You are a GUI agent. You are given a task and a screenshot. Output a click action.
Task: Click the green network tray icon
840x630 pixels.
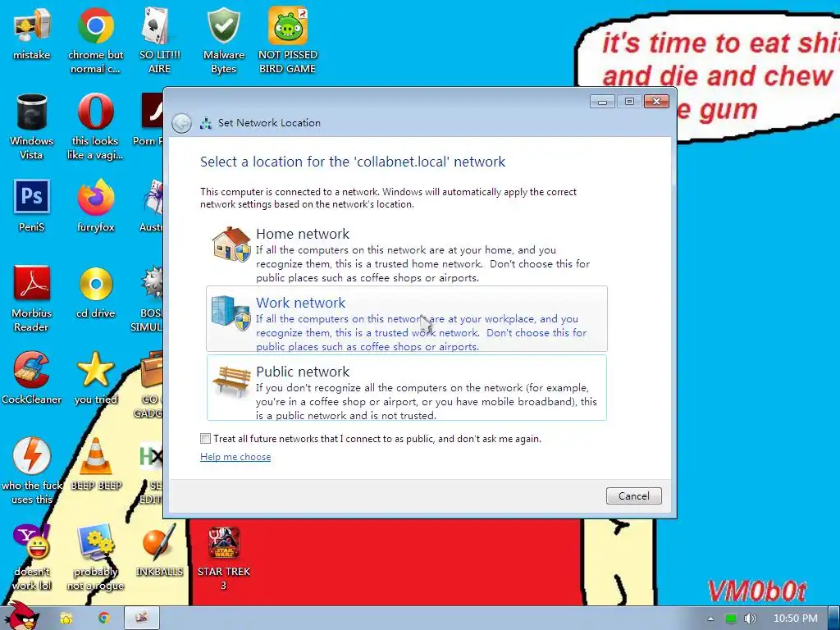[731, 619]
